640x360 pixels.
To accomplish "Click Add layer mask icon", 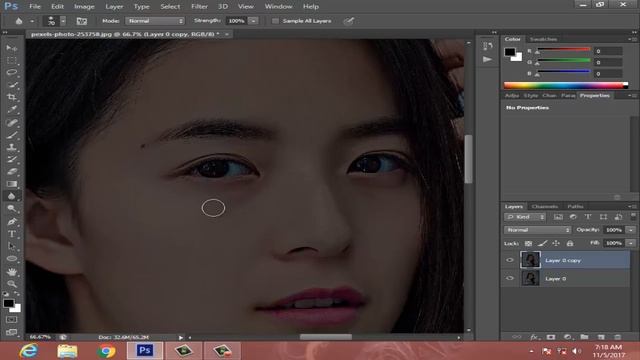I will tap(551, 337).
